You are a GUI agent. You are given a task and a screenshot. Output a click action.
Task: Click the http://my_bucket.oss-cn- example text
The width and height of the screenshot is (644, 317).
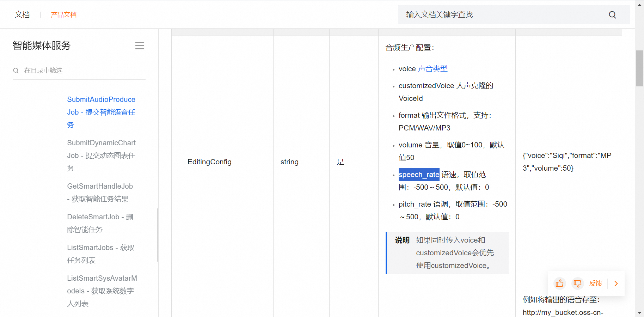tap(563, 312)
